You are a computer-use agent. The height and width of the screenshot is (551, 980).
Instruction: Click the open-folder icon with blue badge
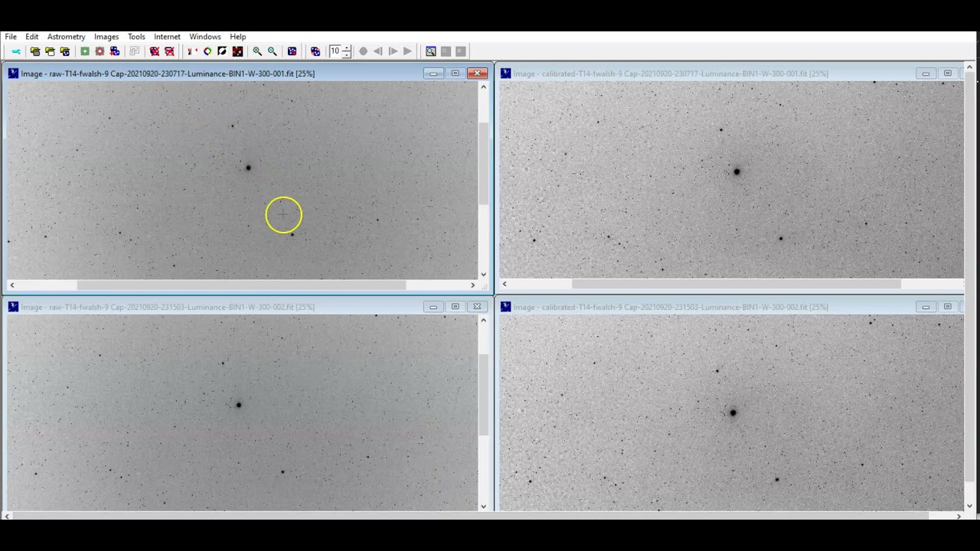[65, 51]
